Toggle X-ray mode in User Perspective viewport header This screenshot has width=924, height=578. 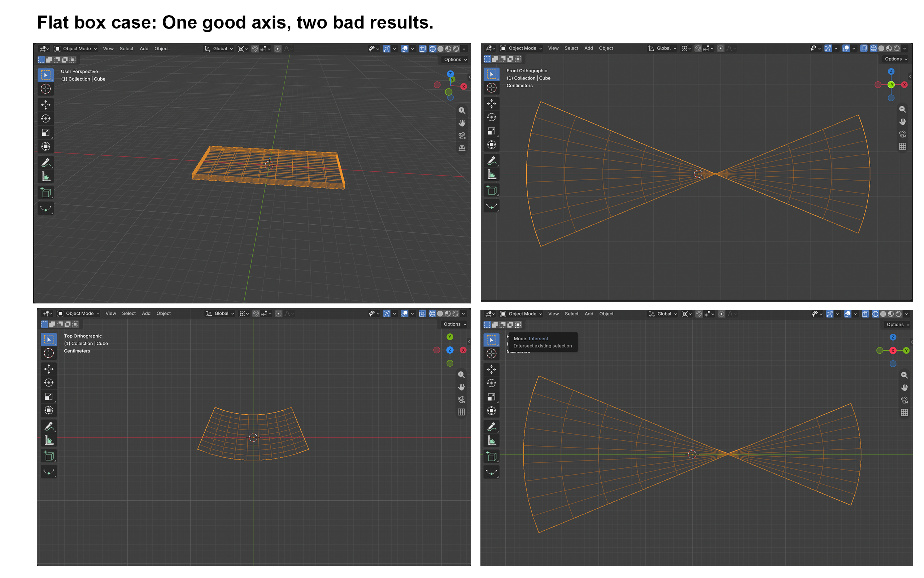click(422, 49)
